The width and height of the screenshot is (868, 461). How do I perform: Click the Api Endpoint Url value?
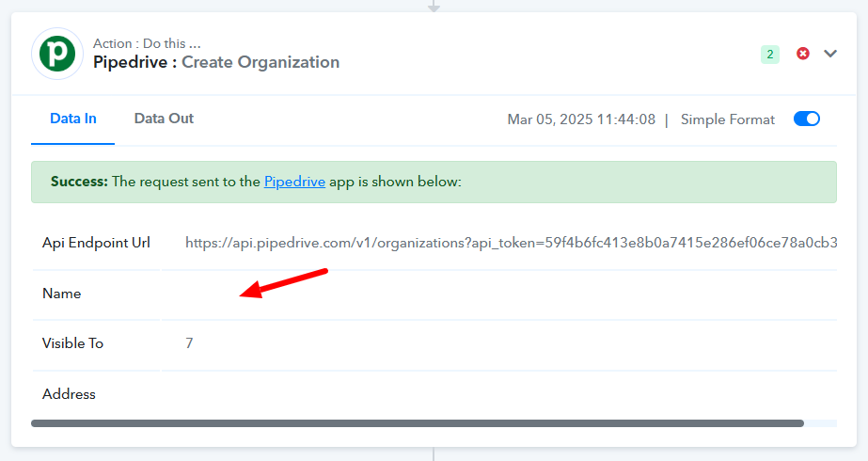coord(511,243)
